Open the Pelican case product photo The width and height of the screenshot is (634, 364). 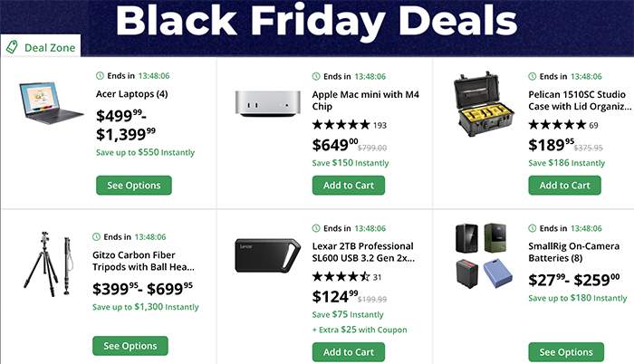pos(479,105)
